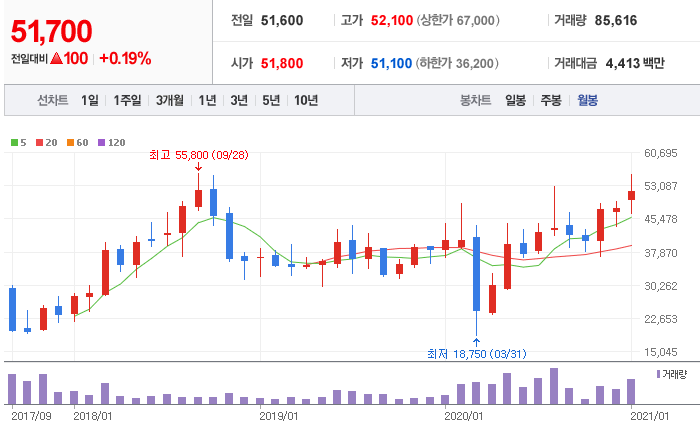This screenshot has height=440, width=700.
Task: Click the 15,045 price axis label
Action: [x=661, y=352]
